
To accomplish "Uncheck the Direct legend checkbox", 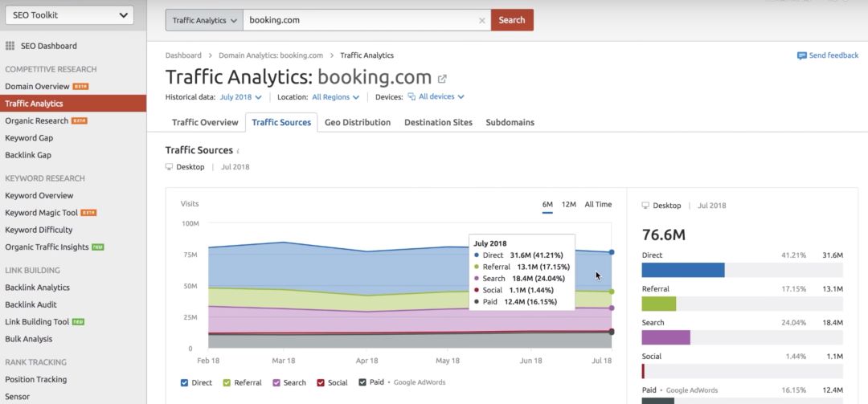I will 185,382.
